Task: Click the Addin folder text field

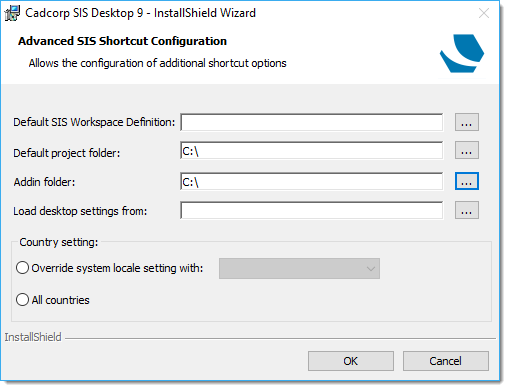Action: [312, 181]
